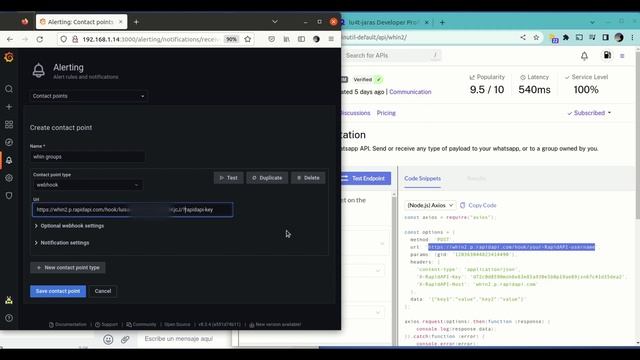Image resolution: width=640 pixels, height=360 pixels.
Task: Open new tab in Firefox window
Action: click(x=136, y=22)
